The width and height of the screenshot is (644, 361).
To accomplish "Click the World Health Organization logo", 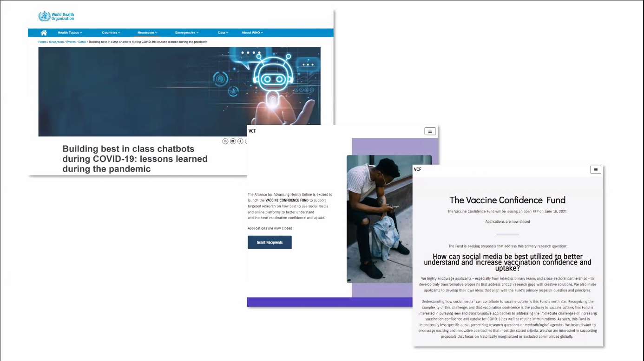I will [x=56, y=16].
